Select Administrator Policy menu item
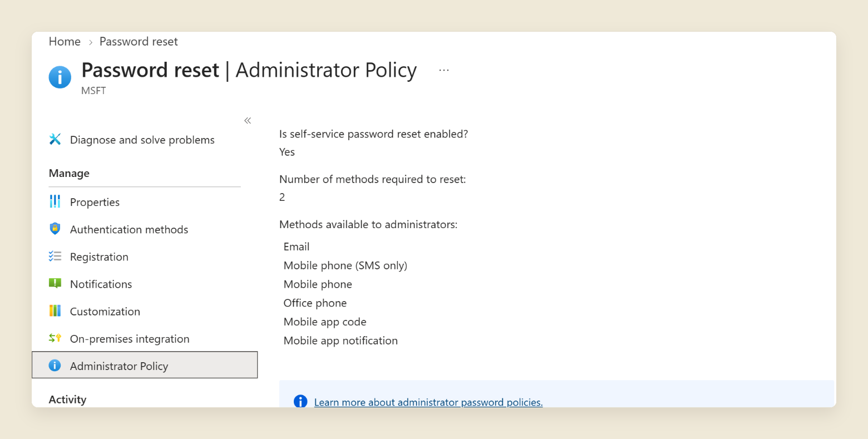This screenshot has width=868, height=439. (145, 365)
